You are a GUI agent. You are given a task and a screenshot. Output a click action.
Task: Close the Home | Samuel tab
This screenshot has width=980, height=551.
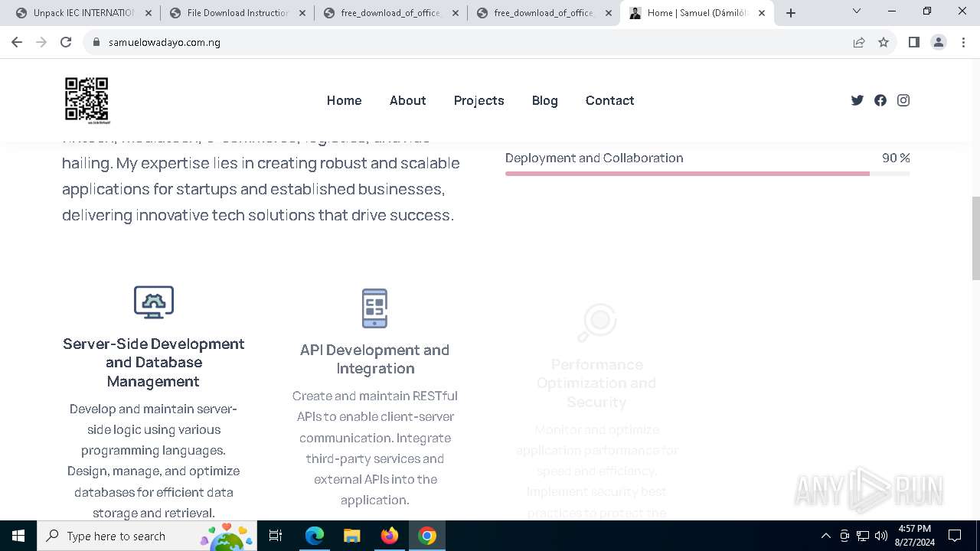(x=762, y=13)
